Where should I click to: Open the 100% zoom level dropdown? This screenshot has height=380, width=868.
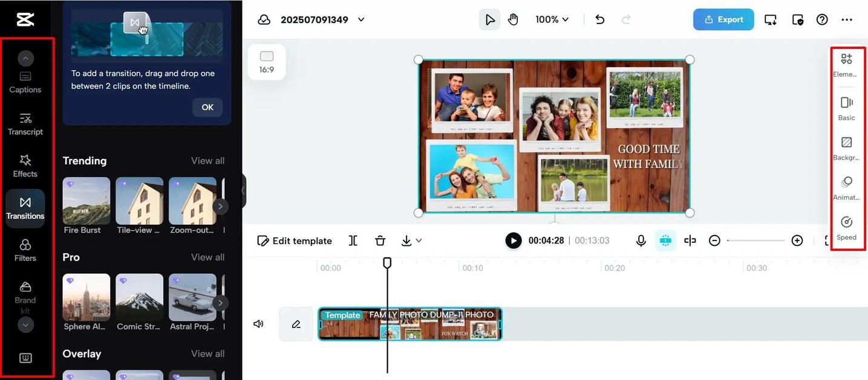(551, 19)
